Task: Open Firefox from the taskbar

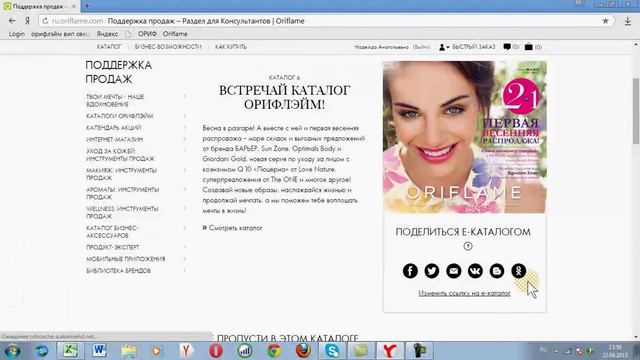Action: coord(303,351)
